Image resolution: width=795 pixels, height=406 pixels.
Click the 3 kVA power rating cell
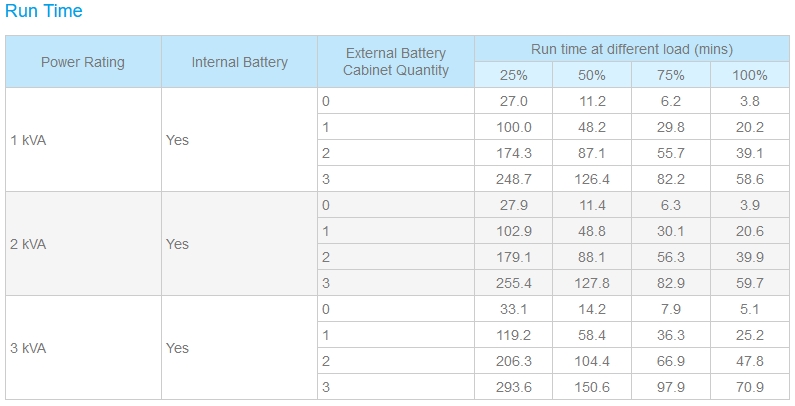28,348
